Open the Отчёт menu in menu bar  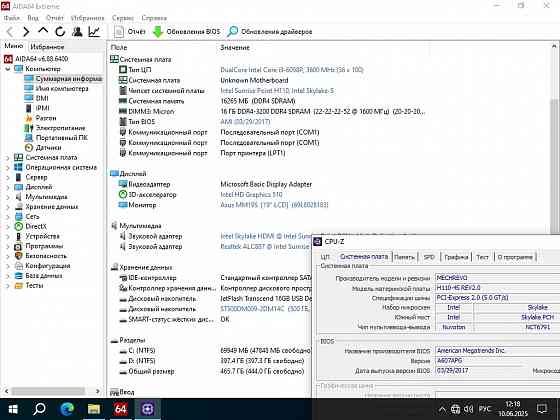(x=54, y=18)
